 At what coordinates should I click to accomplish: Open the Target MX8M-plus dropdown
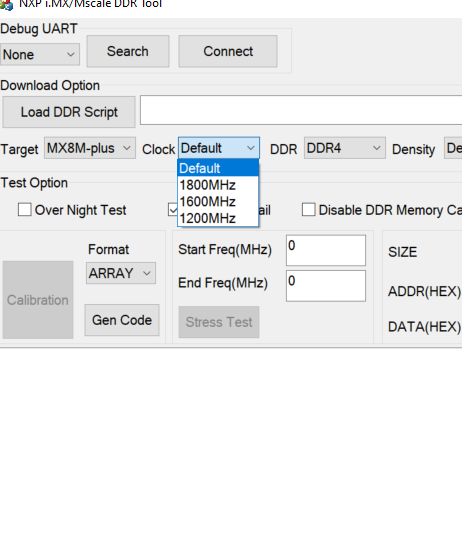coord(90,148)
